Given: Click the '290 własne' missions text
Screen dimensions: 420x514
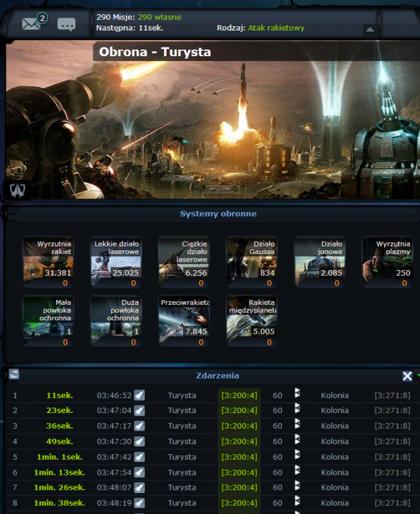Looking at the screenshot, I should tap(159, 17).
